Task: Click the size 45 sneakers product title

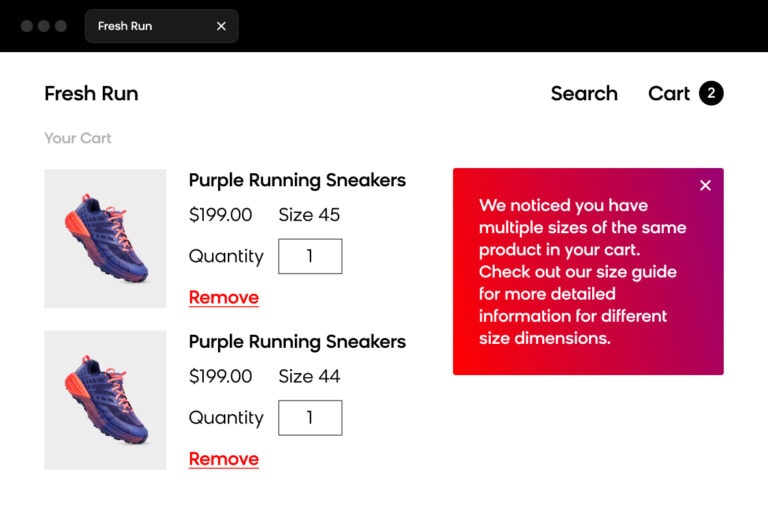Action: click(297, 180)
